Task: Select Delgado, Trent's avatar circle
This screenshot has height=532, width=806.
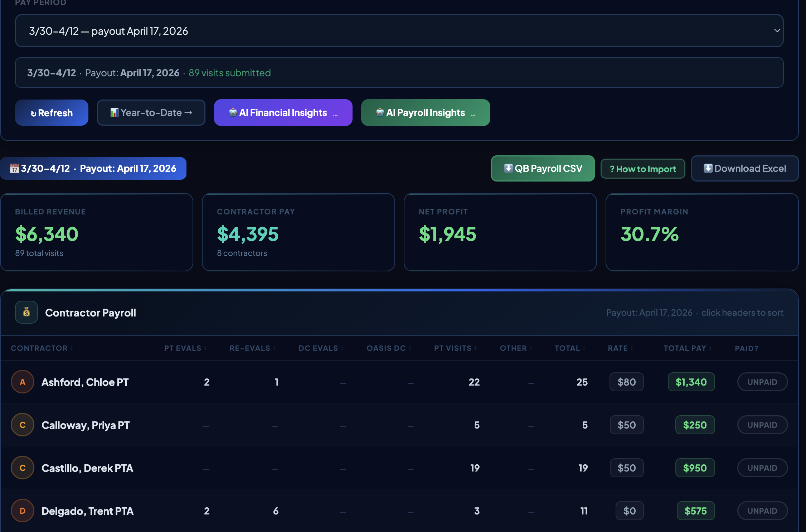Action: pos(22,511)
